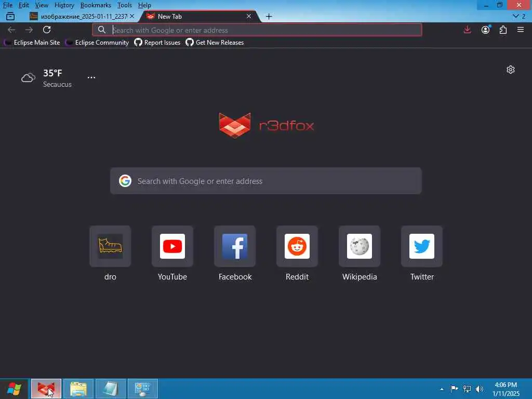The height and width of the screenshot is (399, 532).
Task: Click the center Google search box
Action: pos(266,181)
